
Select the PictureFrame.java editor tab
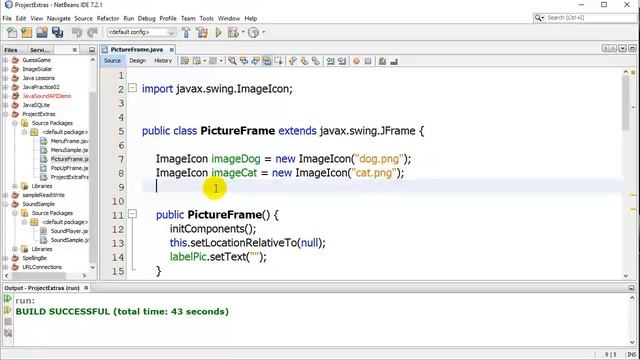[137, 49]
